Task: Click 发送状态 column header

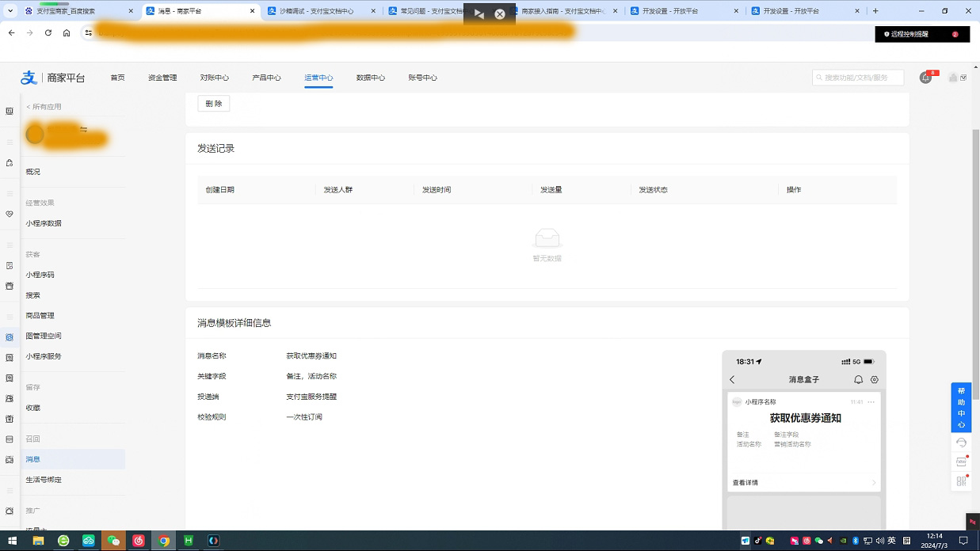Action: (653, 190)
